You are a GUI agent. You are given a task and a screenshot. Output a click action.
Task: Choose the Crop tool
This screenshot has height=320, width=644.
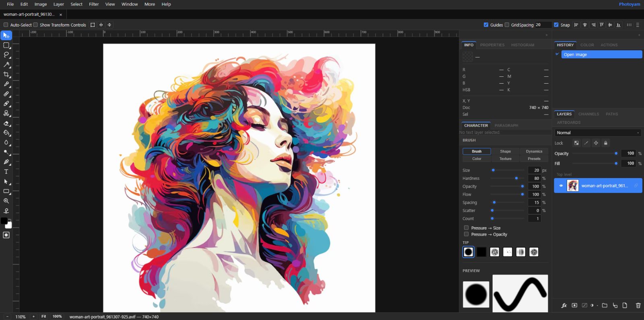[6, 74]
